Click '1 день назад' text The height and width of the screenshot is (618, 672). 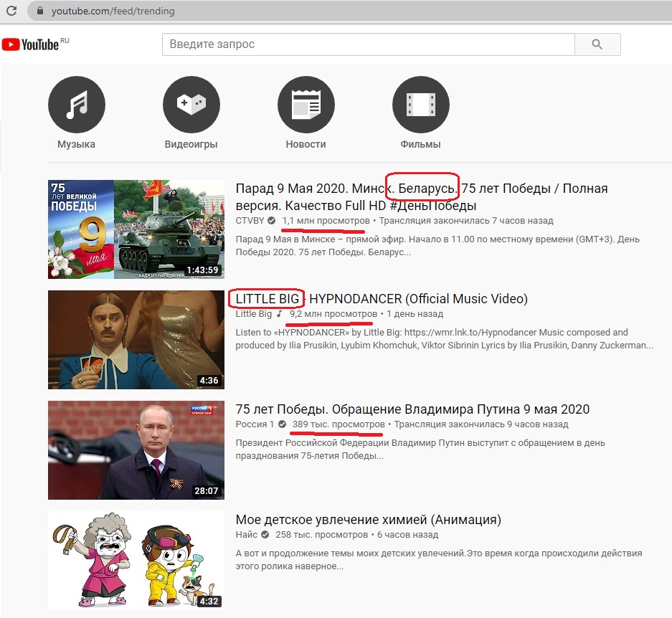[x=415, y=314]
